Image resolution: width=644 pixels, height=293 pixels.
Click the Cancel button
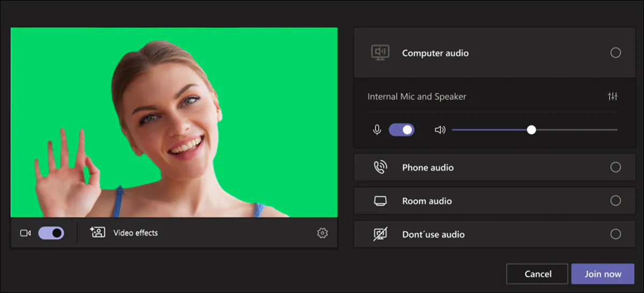(537, 274)
